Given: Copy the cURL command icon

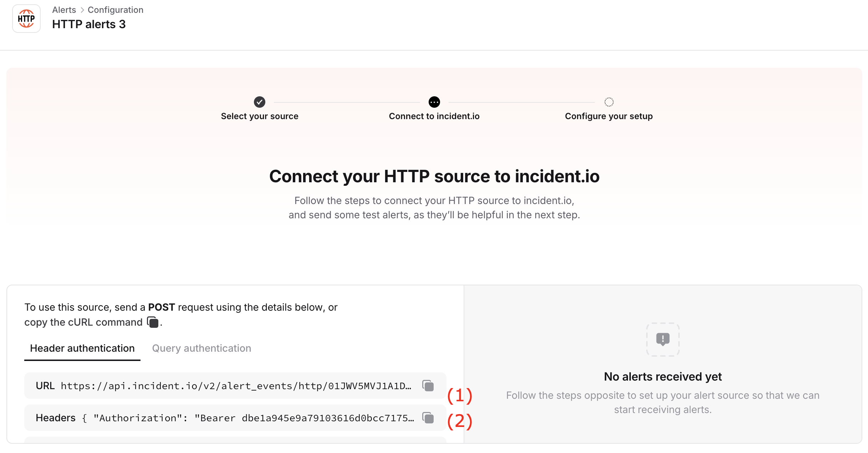Looking at the screenshot, I should 153,322.
